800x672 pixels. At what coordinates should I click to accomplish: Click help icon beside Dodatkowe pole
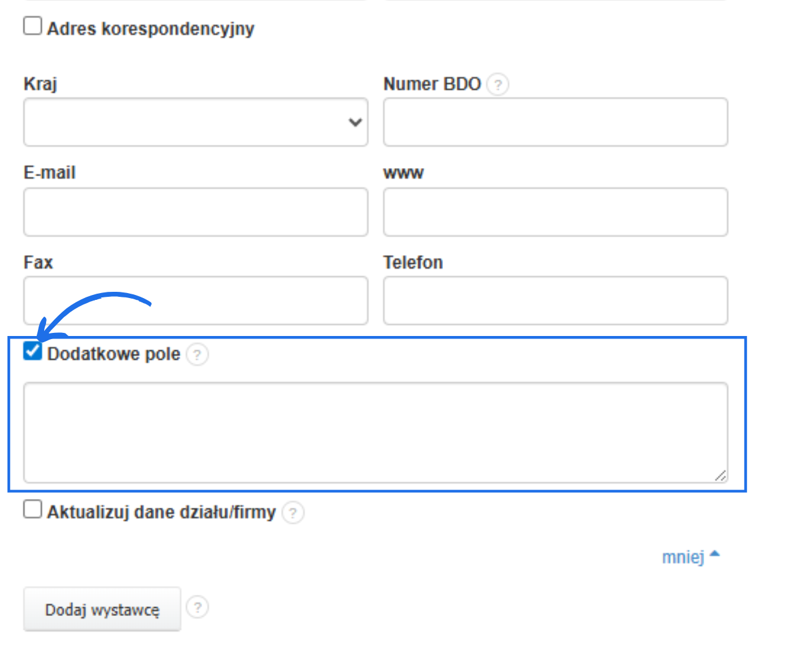197,355
